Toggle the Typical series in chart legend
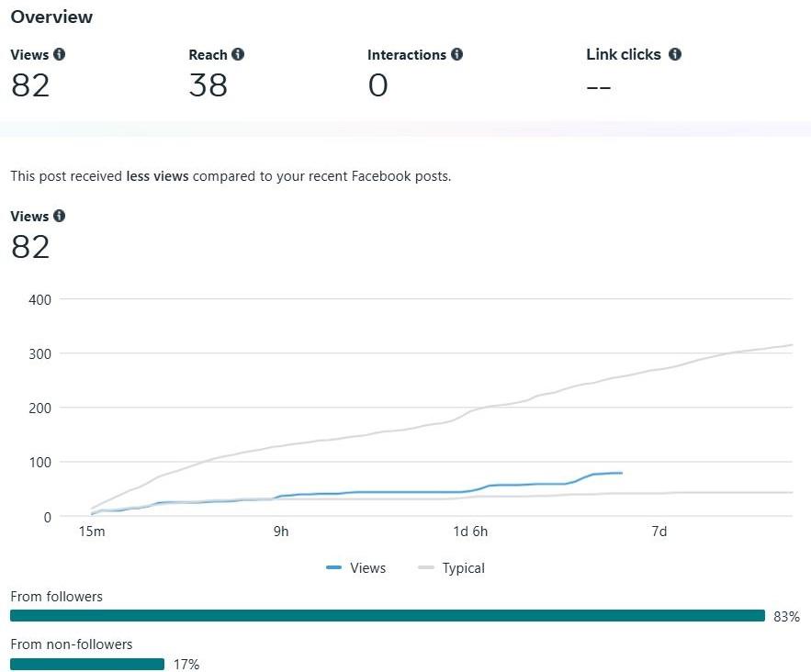Viewport: 811px width, 672px height. [452, 568]
